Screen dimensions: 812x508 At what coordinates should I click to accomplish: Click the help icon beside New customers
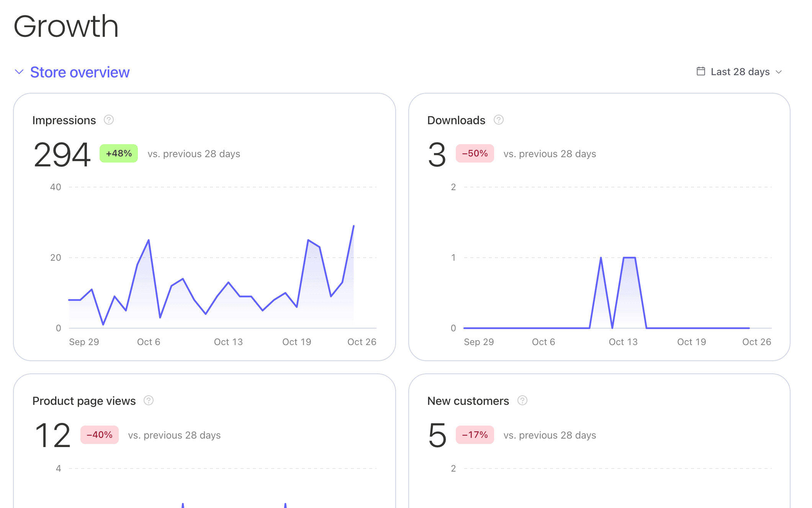[x=522, y=401]
